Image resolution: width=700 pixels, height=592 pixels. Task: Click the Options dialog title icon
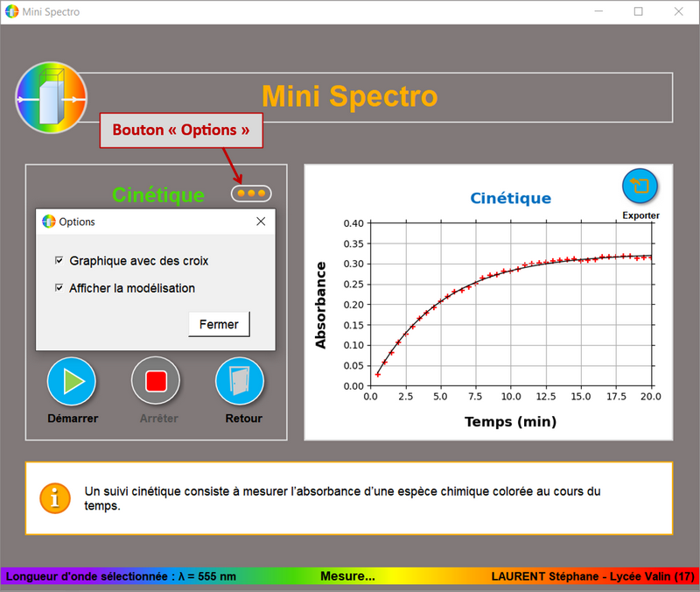(x=49, y=222)
